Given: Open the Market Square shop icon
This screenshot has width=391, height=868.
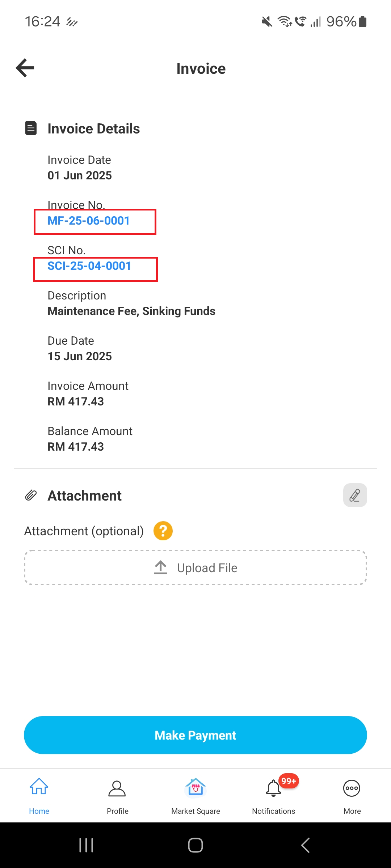Looking at the screenshot, I should coord(195,787).
